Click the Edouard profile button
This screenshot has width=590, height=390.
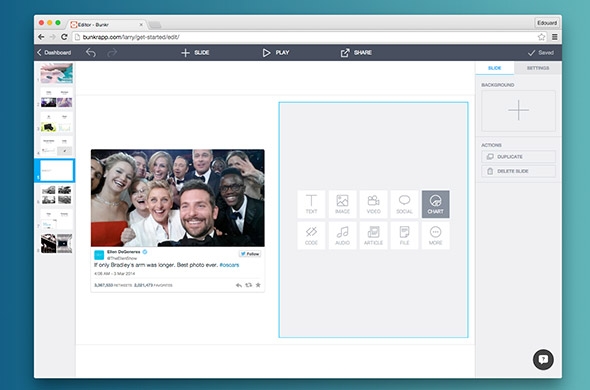pos(547,23)
